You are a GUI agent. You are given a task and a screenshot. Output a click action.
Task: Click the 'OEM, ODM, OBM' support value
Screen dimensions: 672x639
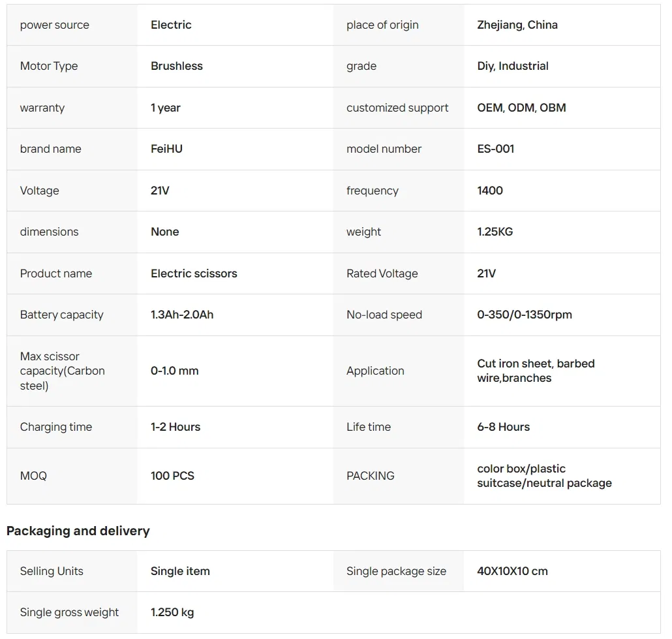click(521, 108)
